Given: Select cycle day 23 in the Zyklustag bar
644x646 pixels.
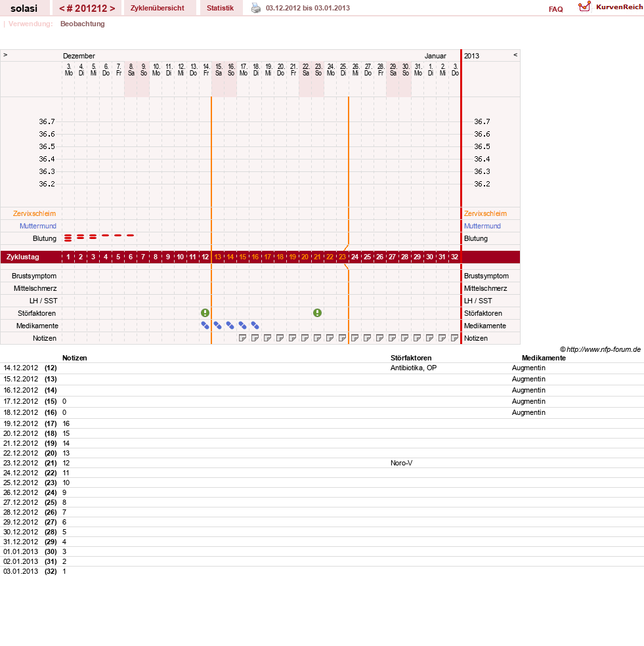Looking at the screenshot, I should click(x=342, y=257).
